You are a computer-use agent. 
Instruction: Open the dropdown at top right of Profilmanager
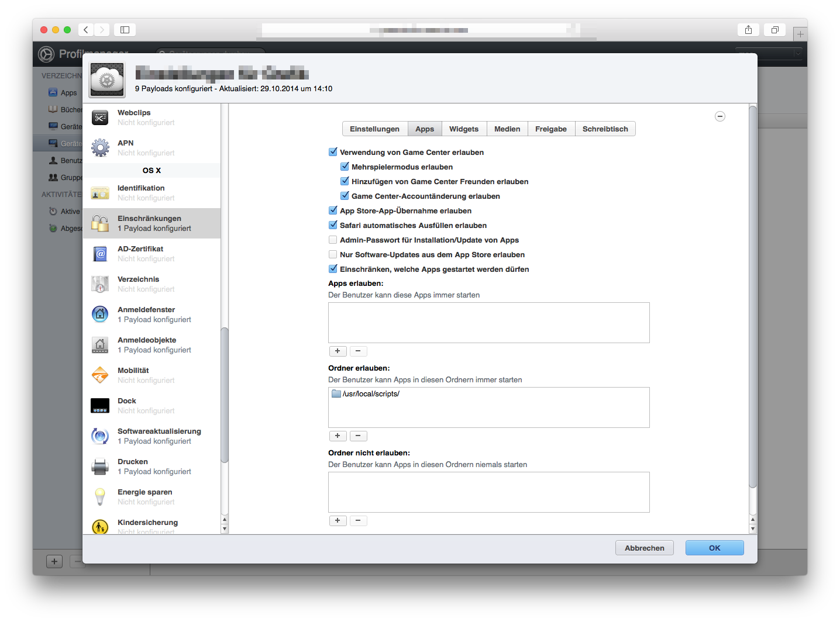769,54
